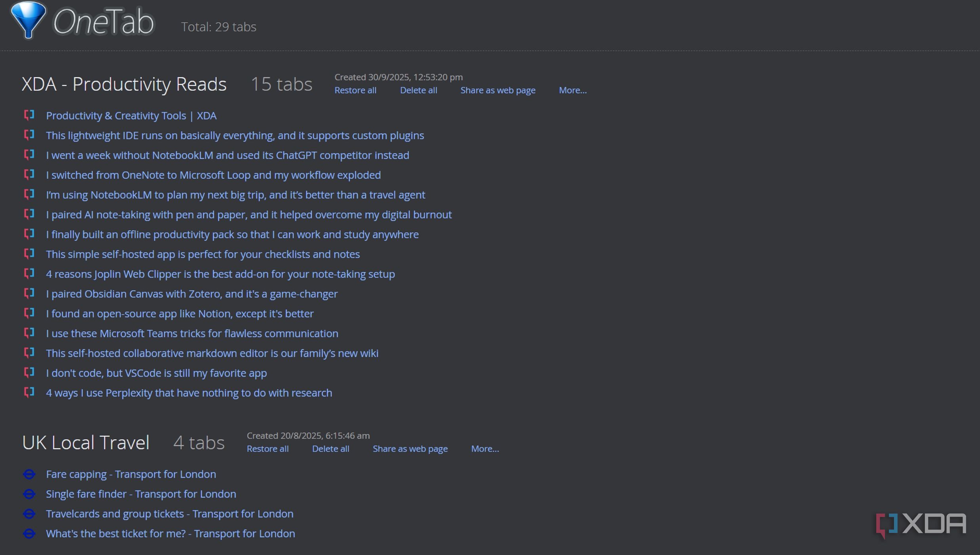Open the NotebookLM big trip planning article

[235, 195]
